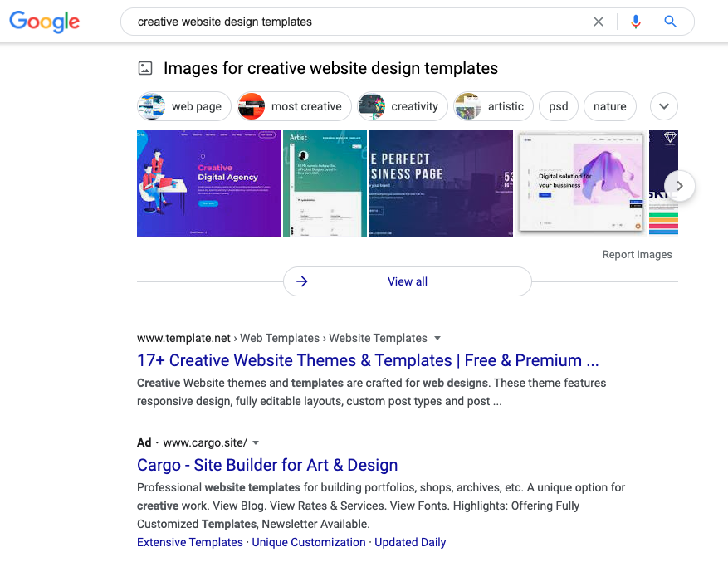Viewport: 728px width, 562px height.
Task: Click the creativity chip thumbnail icon
Action: [x=371, y=106]
